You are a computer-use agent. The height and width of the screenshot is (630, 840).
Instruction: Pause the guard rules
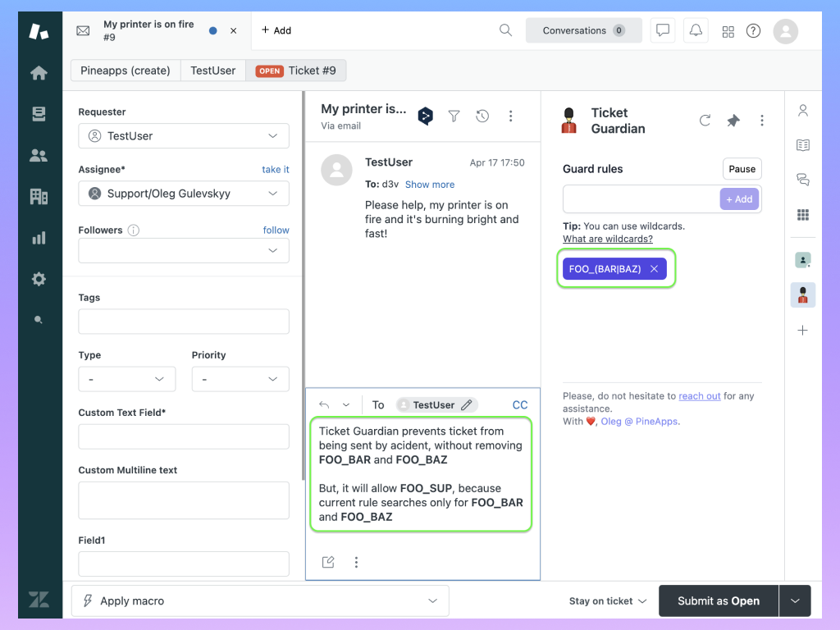click(742, 169)
